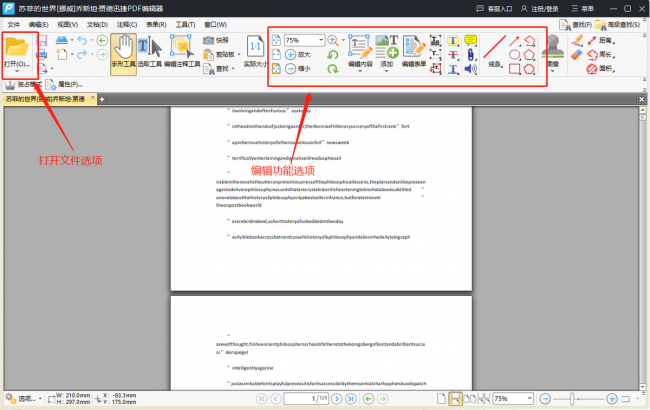
Task: Expand the 75% zoom dropdown in toolbar
Action: (321, 40)
